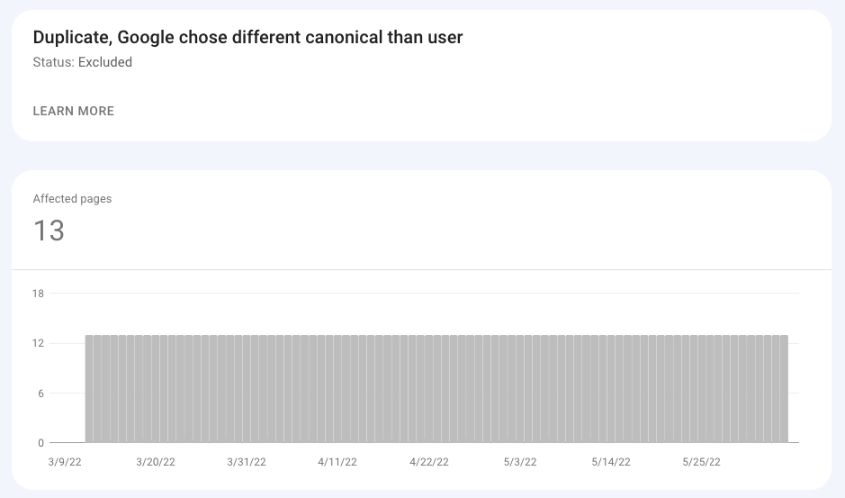Open the LEARN MORE link
This screenshot has height=498, width=845.
pos(73,111)
